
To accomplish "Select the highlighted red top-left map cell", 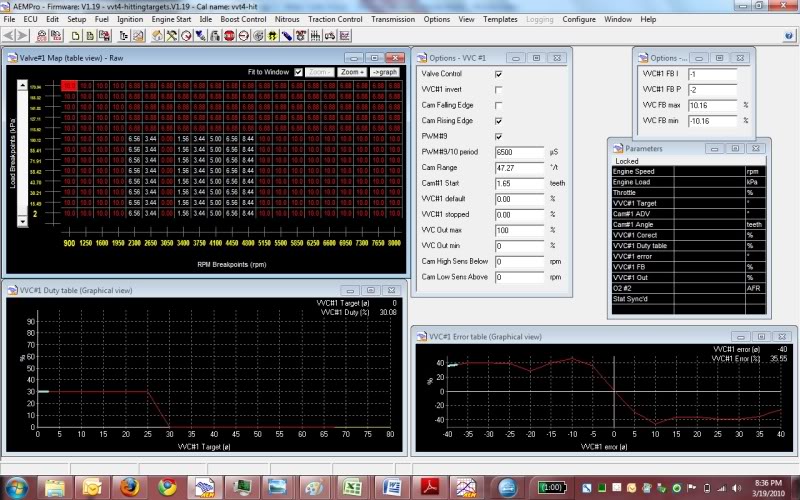I will point(69,86).
